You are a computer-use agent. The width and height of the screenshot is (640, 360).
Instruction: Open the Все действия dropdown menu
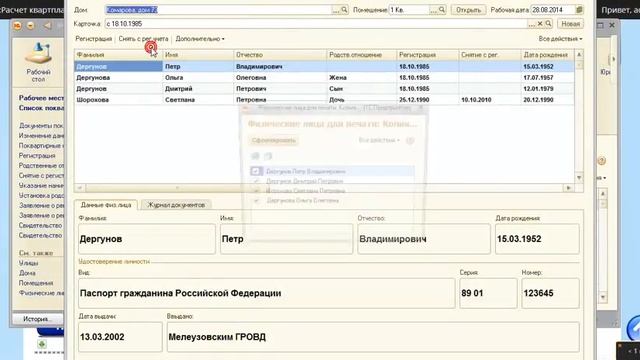[560, 39]
